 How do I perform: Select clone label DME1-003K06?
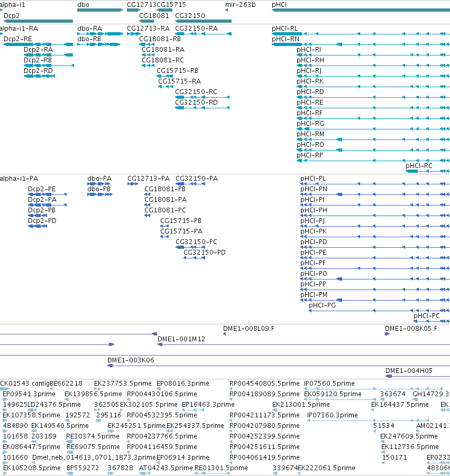coord(131,360)
